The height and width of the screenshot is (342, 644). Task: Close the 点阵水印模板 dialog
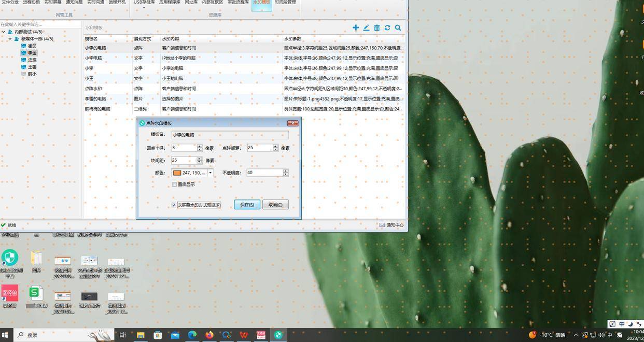(x=293, y=123)
